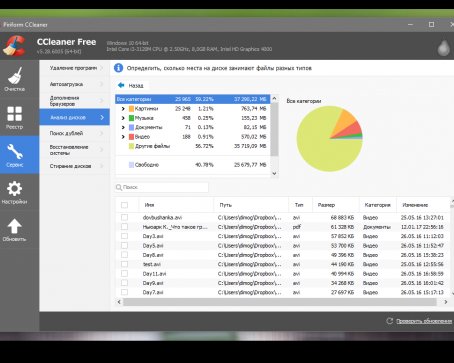Image resolution: width=454 pixels, height=363 pixels.
Task: Tick the checkbox for Day3.avi
Action: (x=124, y=236)
